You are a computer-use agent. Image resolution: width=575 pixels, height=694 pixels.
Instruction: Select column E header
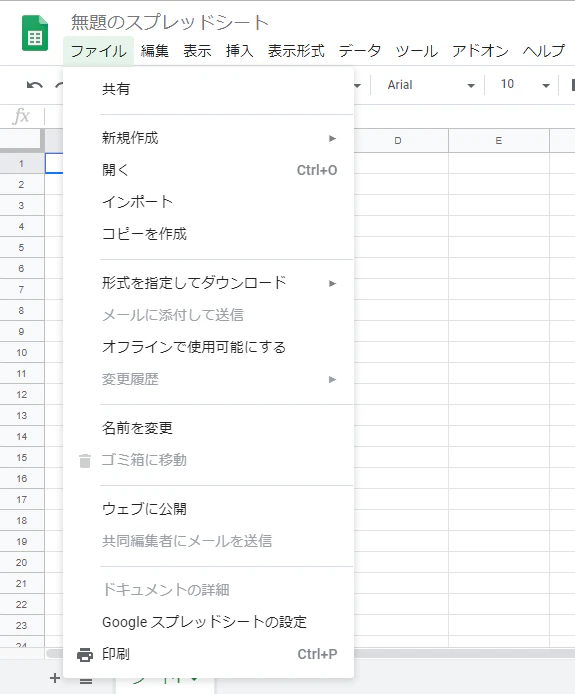[499, 141]
